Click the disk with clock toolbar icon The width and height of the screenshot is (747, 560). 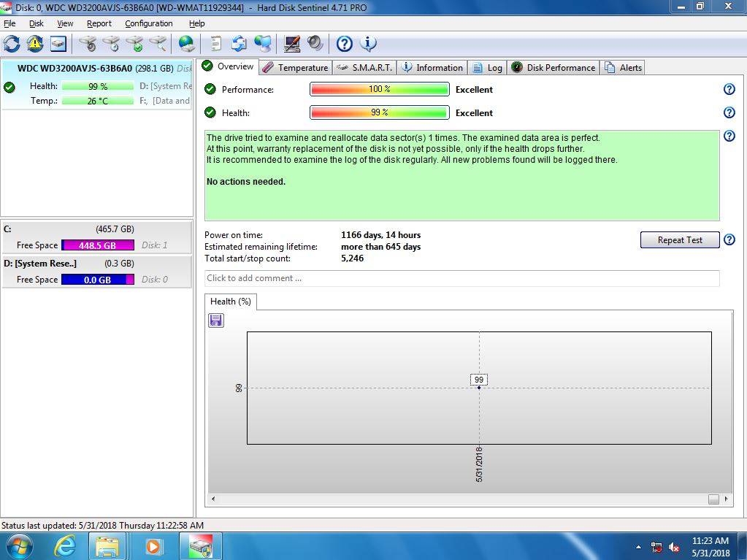[112, 44]
